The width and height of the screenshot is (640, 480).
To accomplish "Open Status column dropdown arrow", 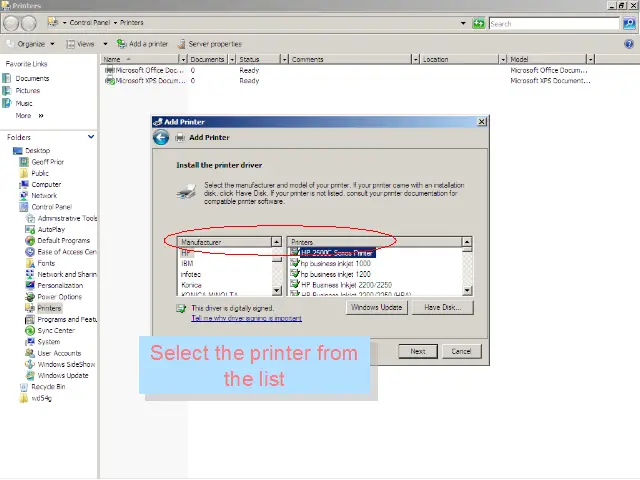I will [x=284, y=60].
